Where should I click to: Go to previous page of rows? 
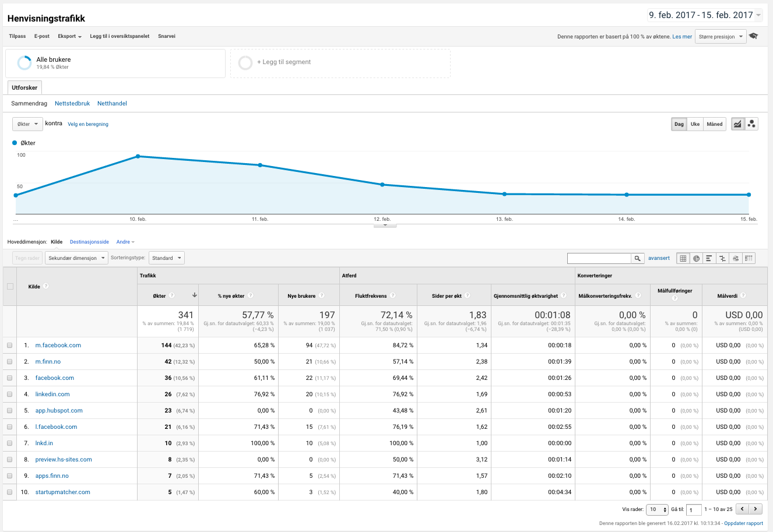[x=742, y=509]
